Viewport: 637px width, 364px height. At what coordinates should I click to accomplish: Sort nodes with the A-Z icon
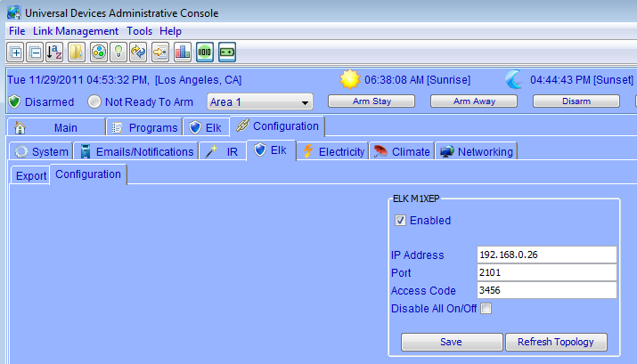click(54, 53)
